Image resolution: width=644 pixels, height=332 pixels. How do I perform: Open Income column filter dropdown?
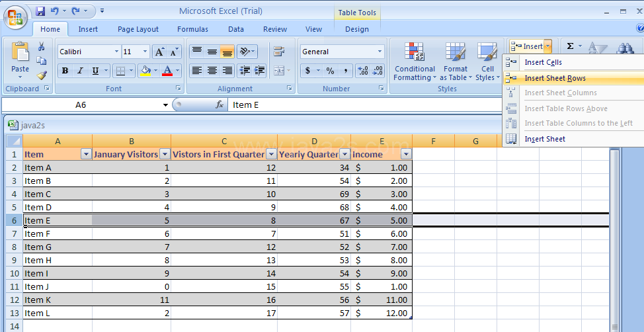pos(406,155)
